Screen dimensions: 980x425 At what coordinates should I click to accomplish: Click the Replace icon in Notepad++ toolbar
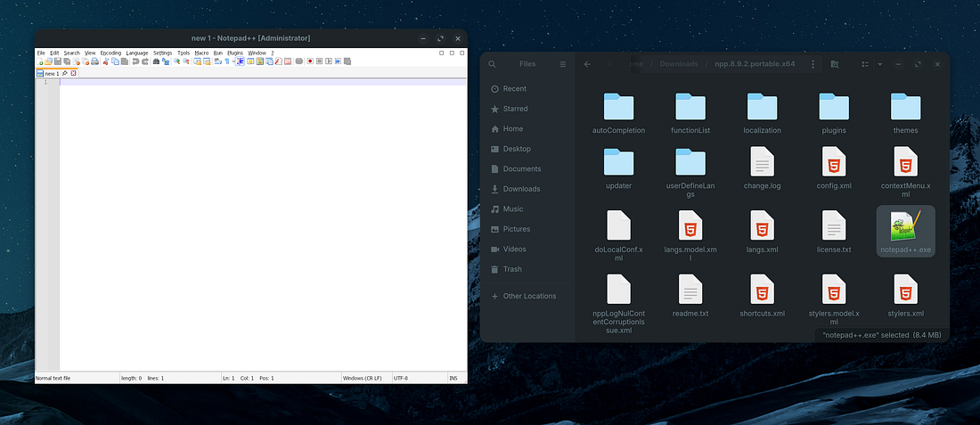166,61
